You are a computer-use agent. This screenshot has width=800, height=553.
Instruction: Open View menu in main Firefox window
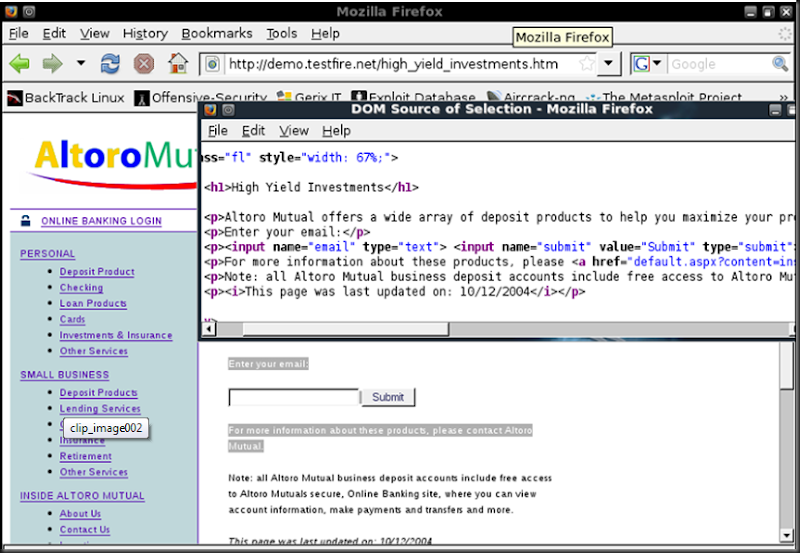click(x=94, y=34)
